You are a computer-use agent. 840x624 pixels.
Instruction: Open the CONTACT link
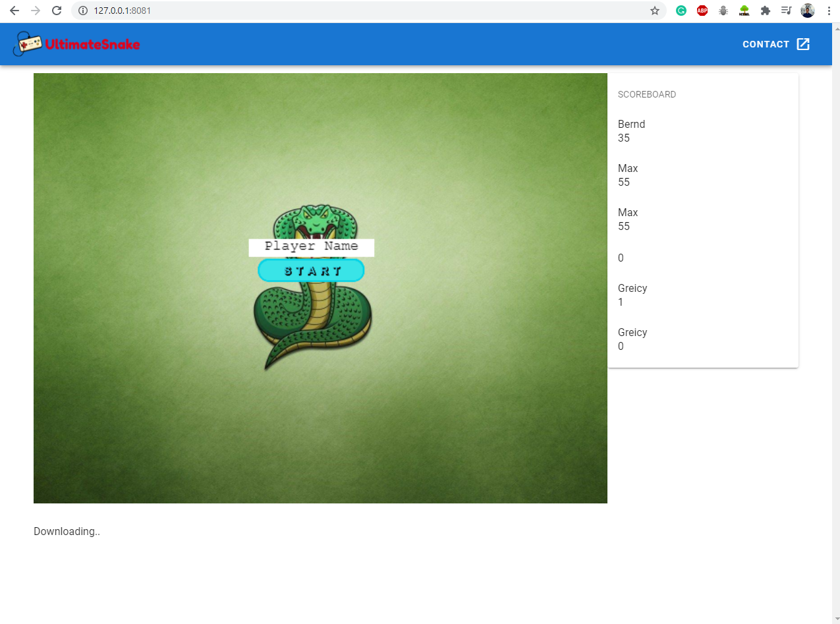point(766,44)
